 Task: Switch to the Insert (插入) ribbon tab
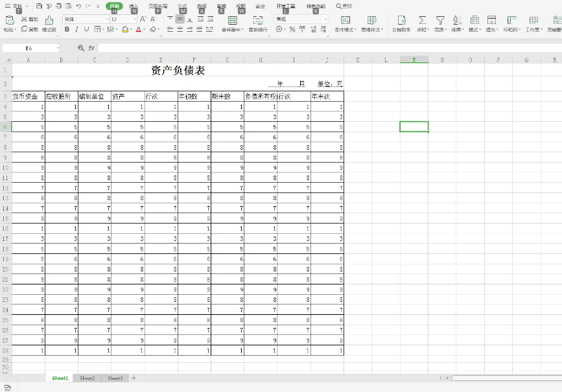[134, 6]
